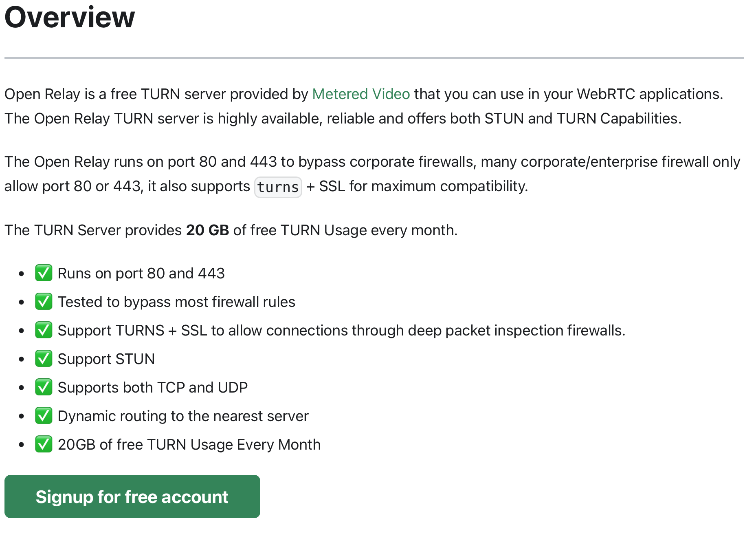Image resolution: width=756 pixels, height=534 pixels.
Task: Select the list item 'Supports both TCP and UDP'
Action: (153, 387)
